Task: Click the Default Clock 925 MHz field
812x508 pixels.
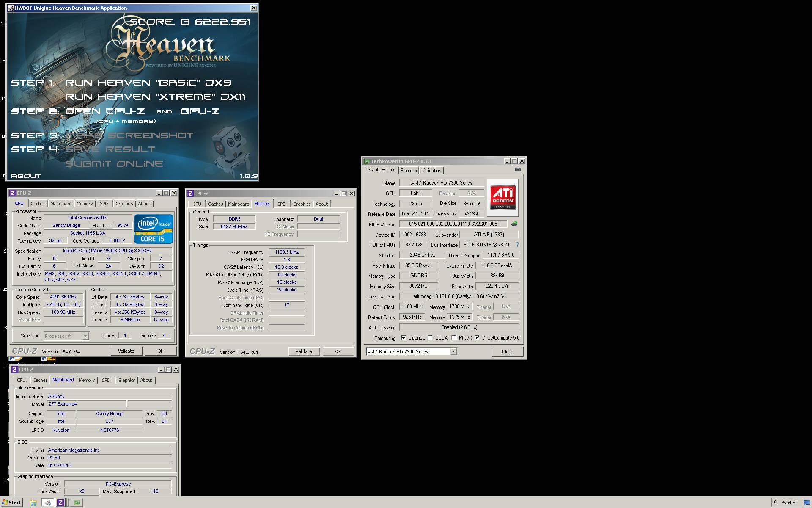Action: click(x=412, y=317)
